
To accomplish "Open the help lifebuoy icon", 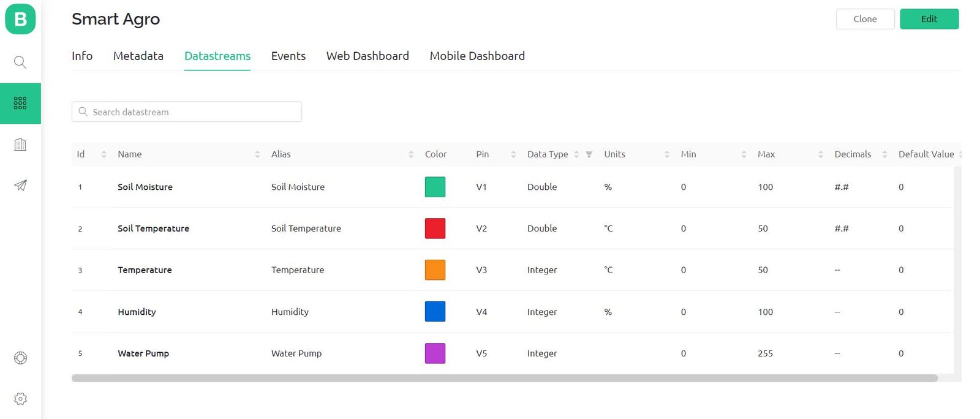I will (20, 358).
